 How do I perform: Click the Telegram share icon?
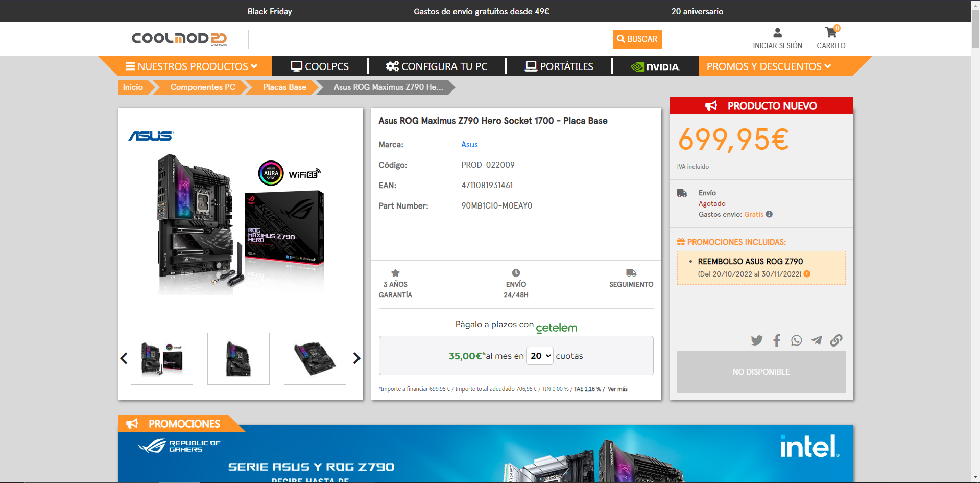tap(816, 340)
